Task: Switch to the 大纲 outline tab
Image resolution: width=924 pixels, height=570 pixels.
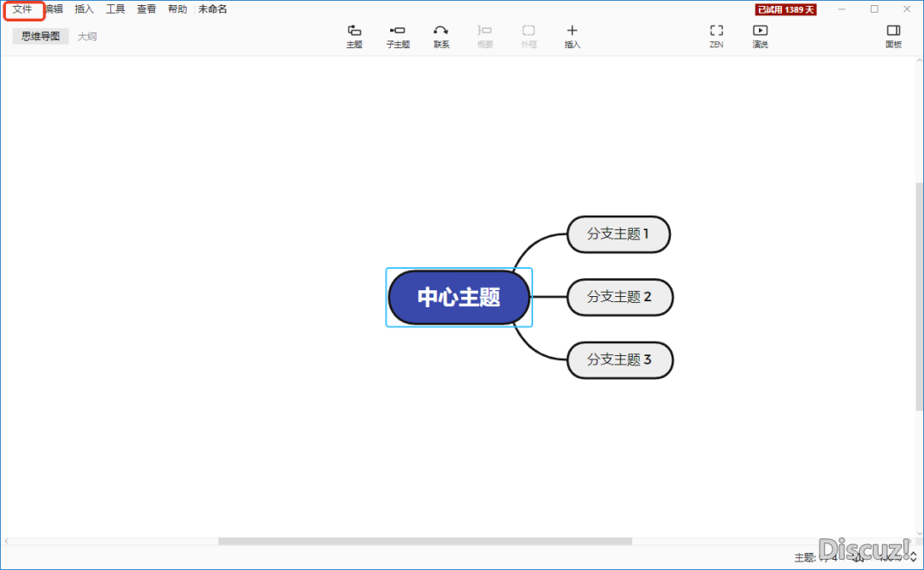Action: [x=87, y=37]
